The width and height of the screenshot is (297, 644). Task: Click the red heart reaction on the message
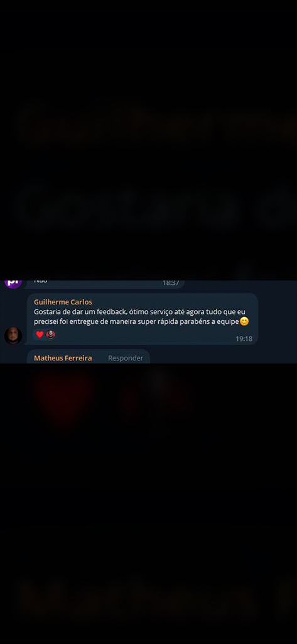(x=40, y=335)
